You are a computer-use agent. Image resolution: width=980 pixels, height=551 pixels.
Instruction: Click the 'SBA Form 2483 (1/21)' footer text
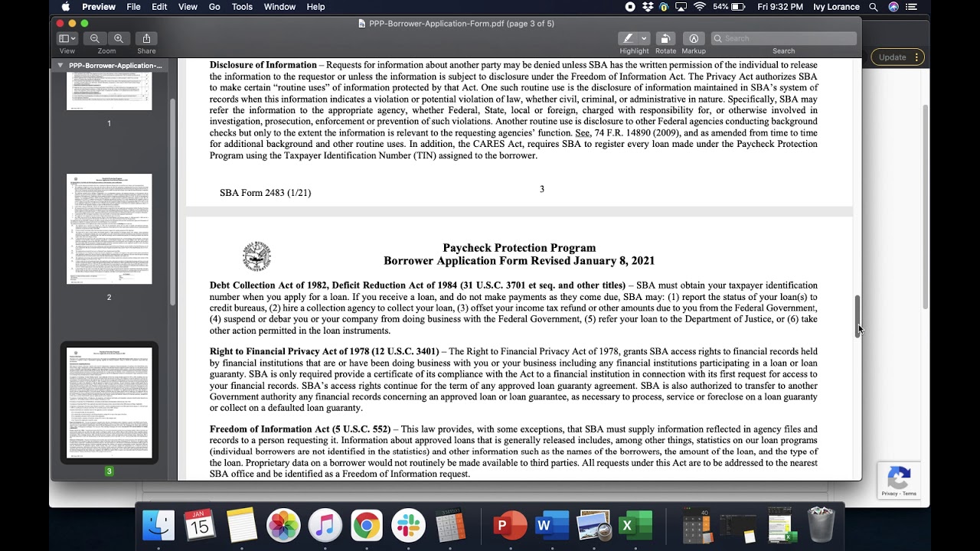(265, 193)
